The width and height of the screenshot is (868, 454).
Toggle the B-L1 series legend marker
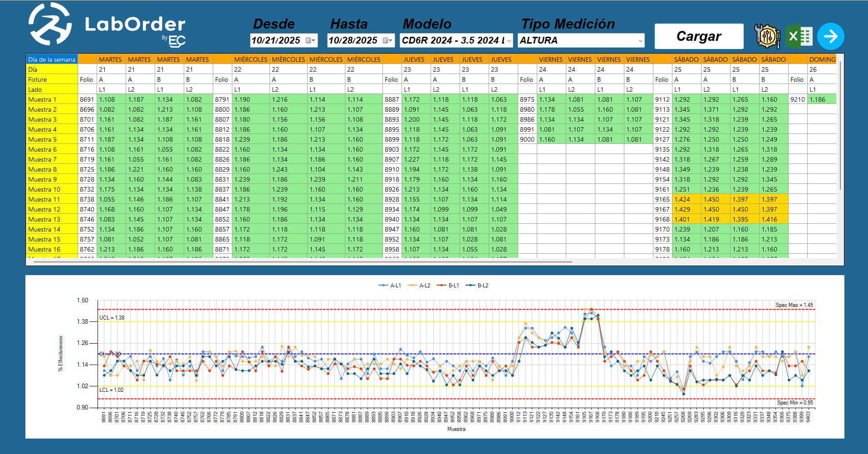(441, 286)
